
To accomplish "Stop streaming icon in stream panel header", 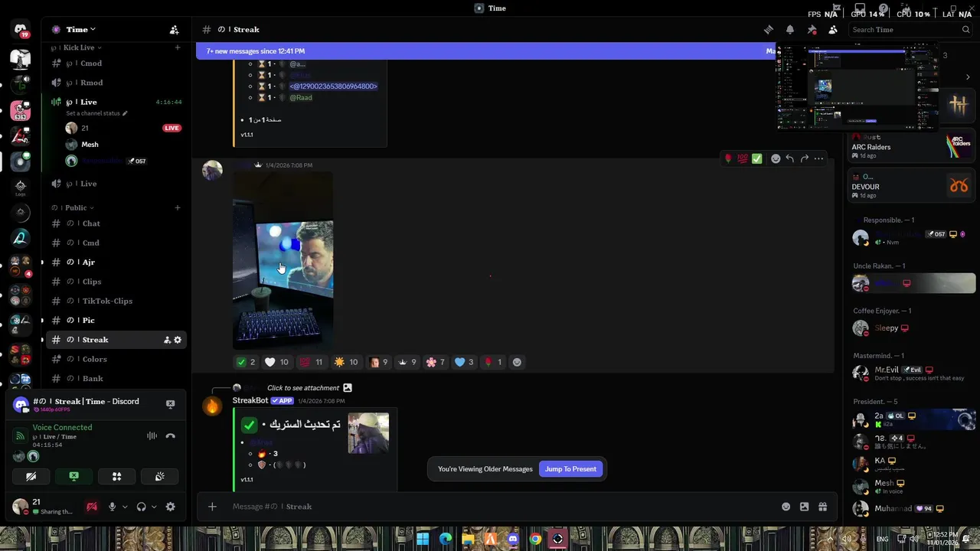I will (171, 404).
